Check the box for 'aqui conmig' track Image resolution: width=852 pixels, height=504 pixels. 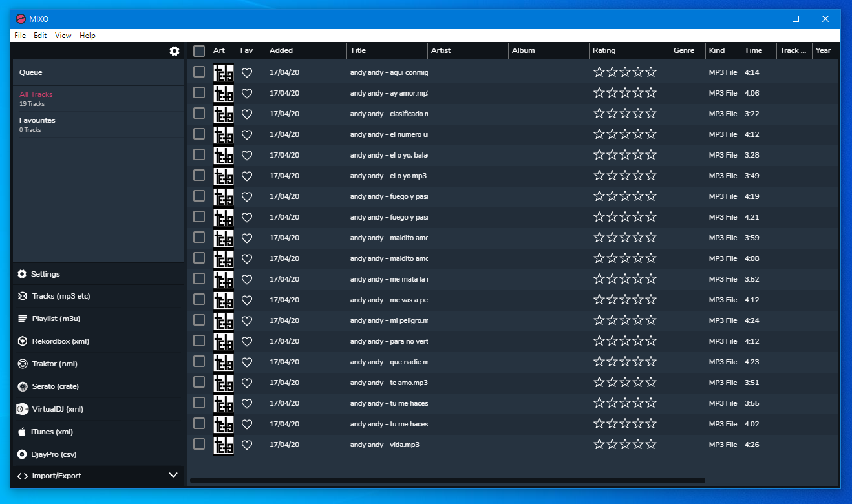[x=199, y=72]
